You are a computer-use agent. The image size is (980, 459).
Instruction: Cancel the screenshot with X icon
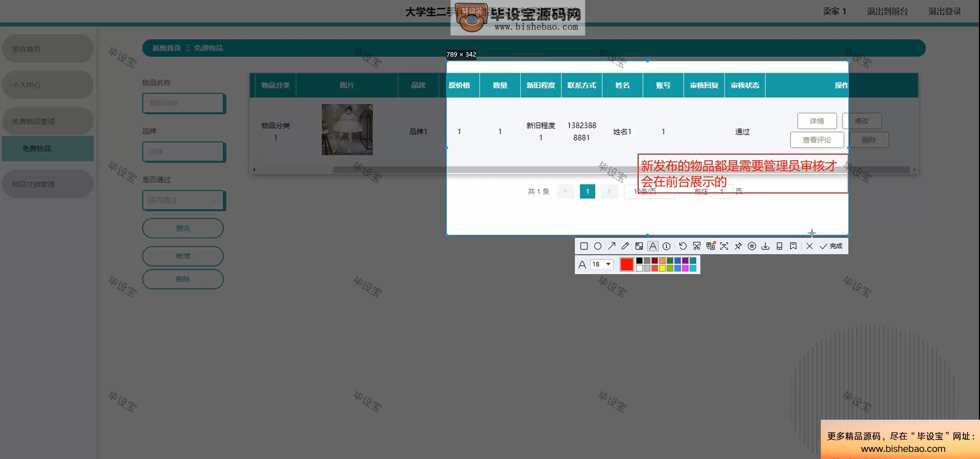[x=810, y=246]
